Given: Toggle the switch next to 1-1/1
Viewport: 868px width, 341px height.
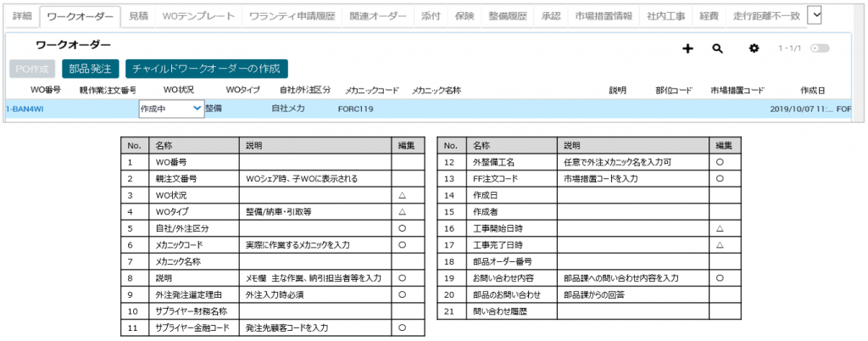Looking at the screenshot, I should 819,49.
